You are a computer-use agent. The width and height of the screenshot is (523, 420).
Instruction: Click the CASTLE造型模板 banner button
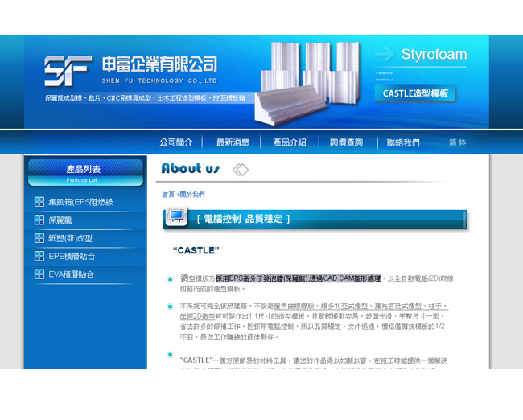tap(415, 93)
